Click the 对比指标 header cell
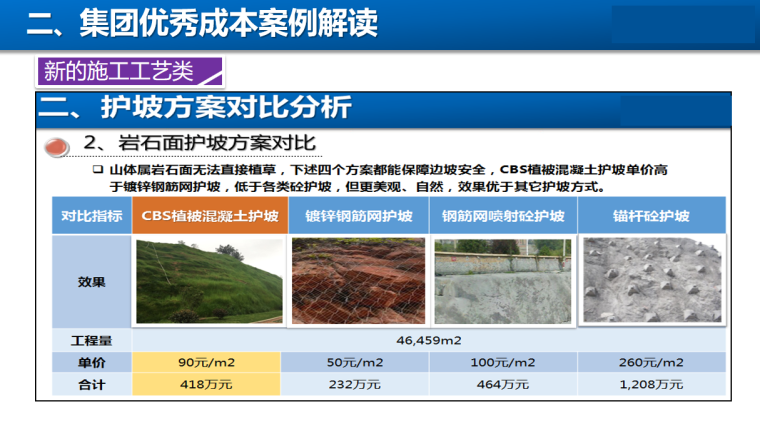760x424 pixels. 91,216
